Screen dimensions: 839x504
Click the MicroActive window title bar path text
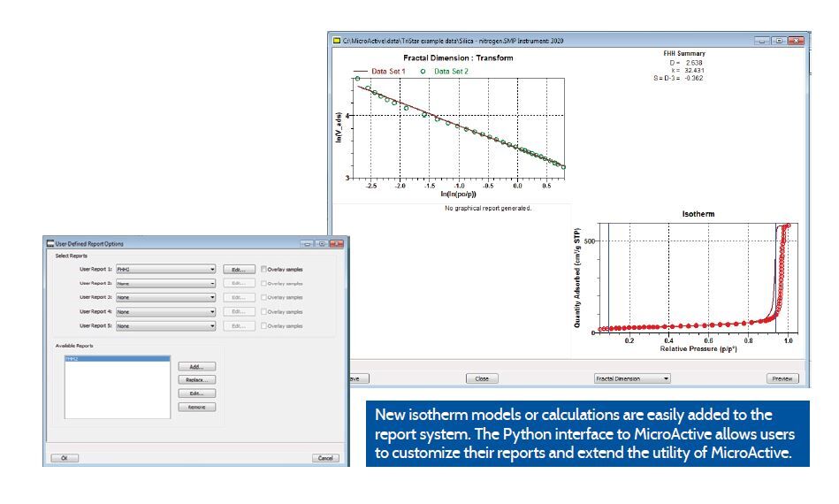454,41
